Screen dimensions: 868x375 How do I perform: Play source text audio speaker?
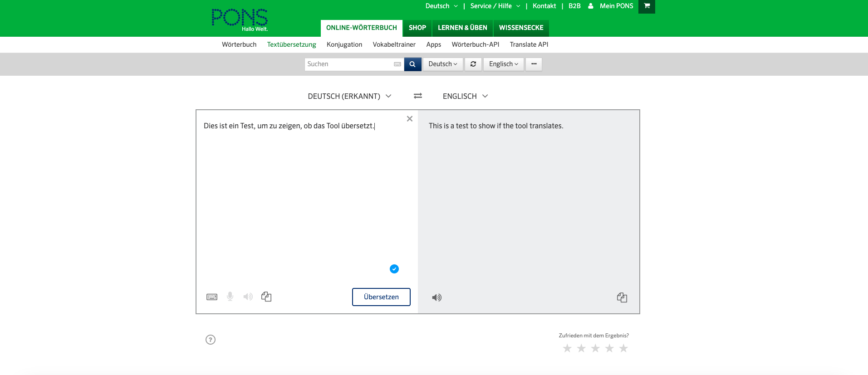point(248,297)
